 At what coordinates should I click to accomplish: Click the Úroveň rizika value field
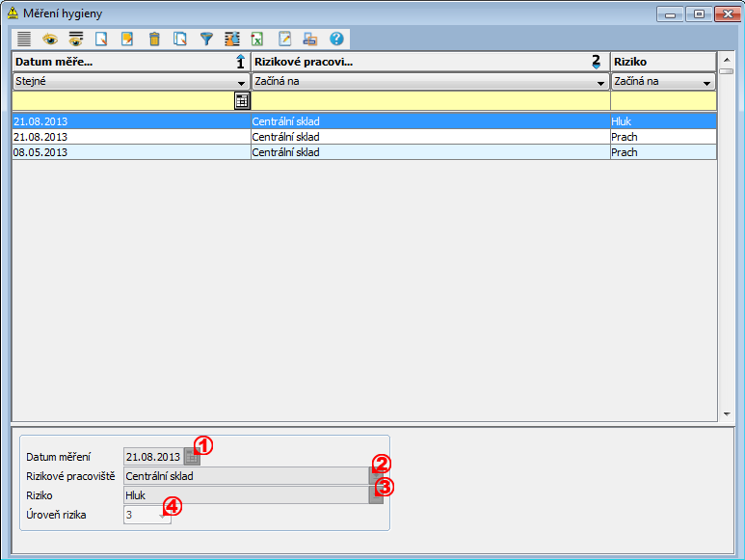tap(140, 516)
